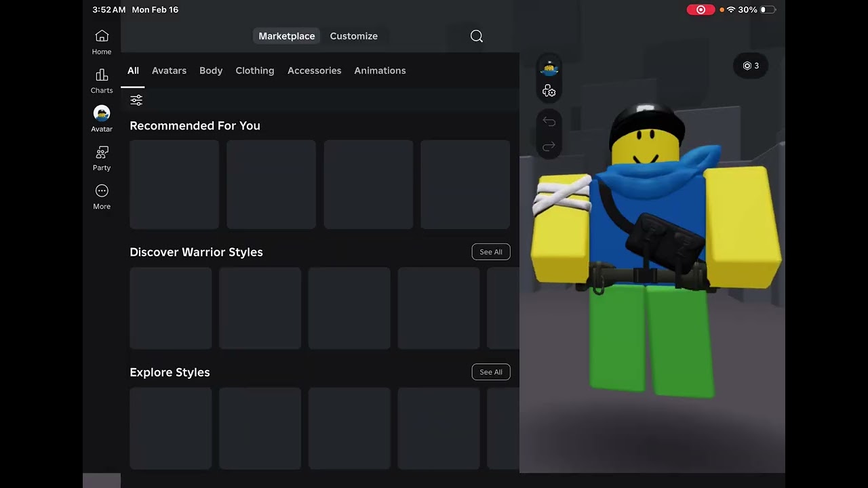Tap the screen recording indicator

(x=701, y=9)
